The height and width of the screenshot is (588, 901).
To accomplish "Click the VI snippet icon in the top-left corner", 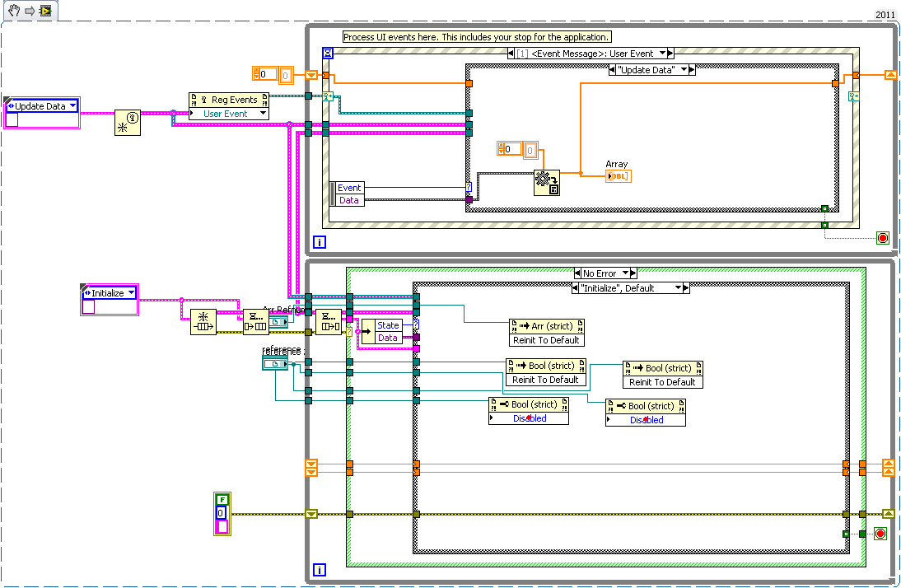I will [x=44, y=10].
